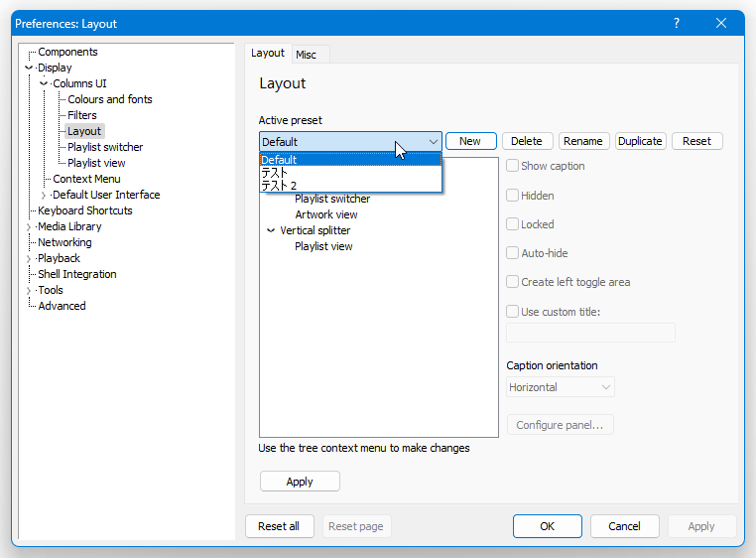Image resolution: width=756 pixels, height=558 pixels.
Task: Toggle the Locked checkbox
Action: pyautogui.click(x=512, y=224)
